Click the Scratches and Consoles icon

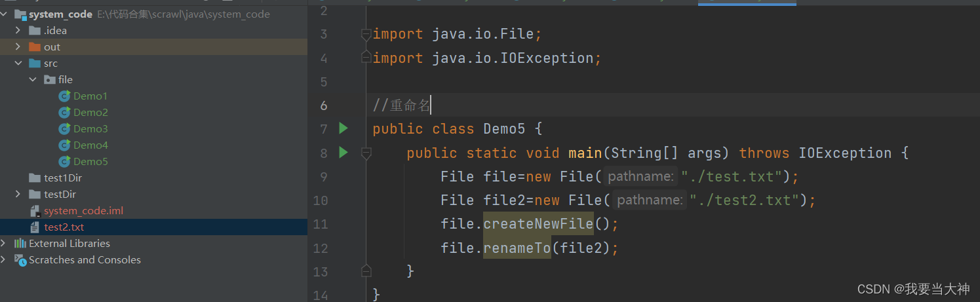coord(20,259)
